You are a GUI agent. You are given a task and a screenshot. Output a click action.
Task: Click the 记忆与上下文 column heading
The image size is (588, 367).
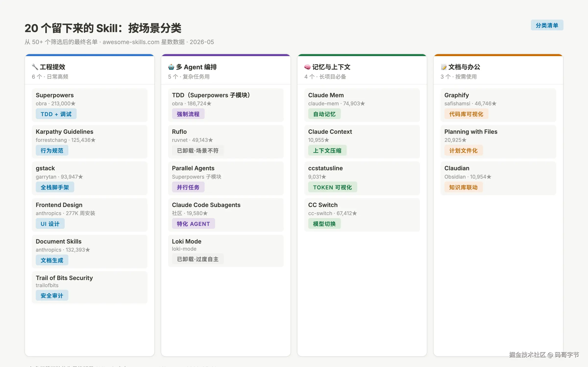coord(331,67)
